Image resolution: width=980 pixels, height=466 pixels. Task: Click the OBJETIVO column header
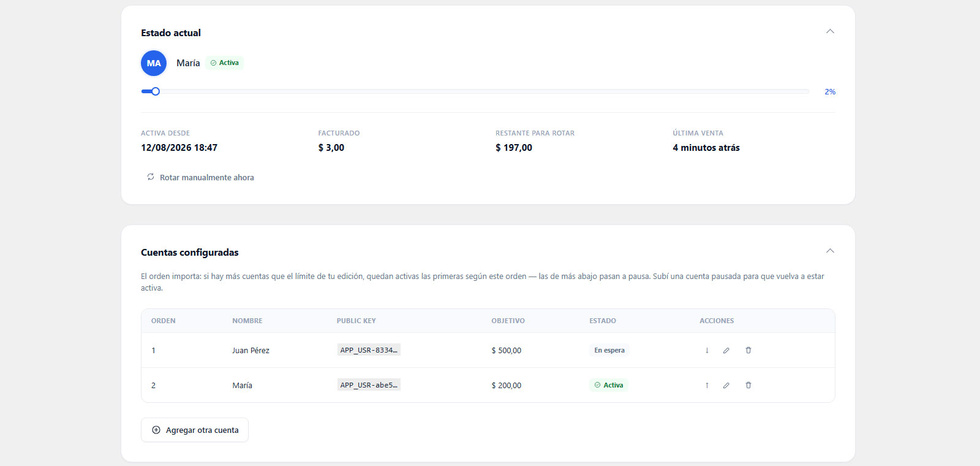pos(508,321)
